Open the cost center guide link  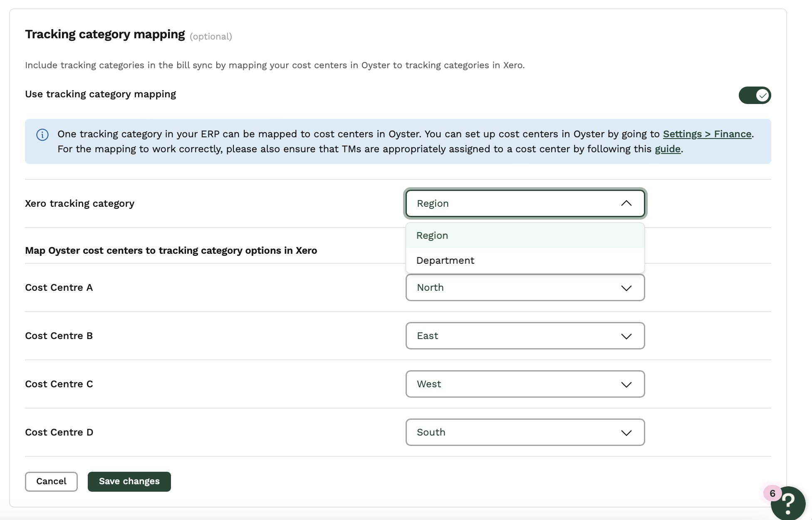click(668, 149)
